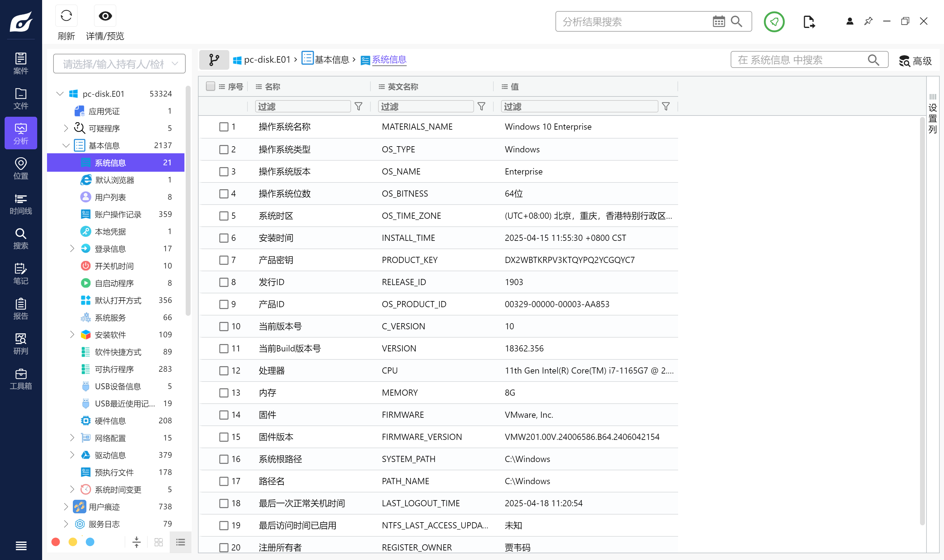Select the red color tag dot
This screenshot has height=560, width=944.
coord(56,542)
